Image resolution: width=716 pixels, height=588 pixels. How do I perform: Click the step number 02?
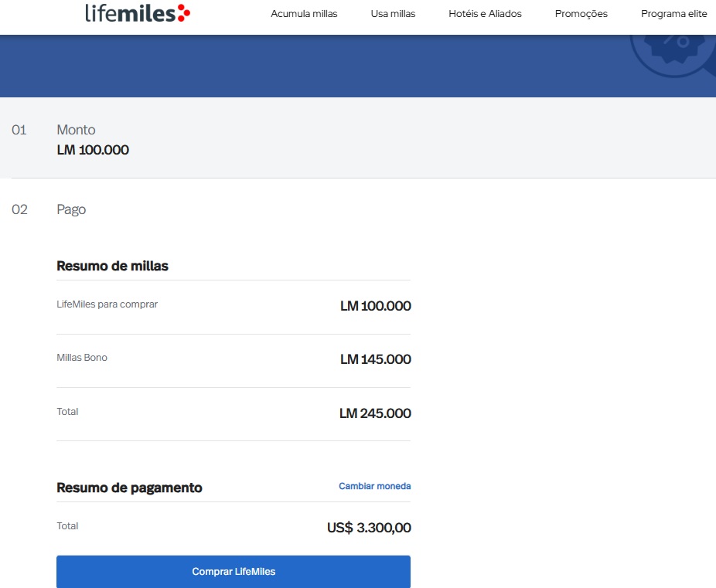tap(19, 209)
